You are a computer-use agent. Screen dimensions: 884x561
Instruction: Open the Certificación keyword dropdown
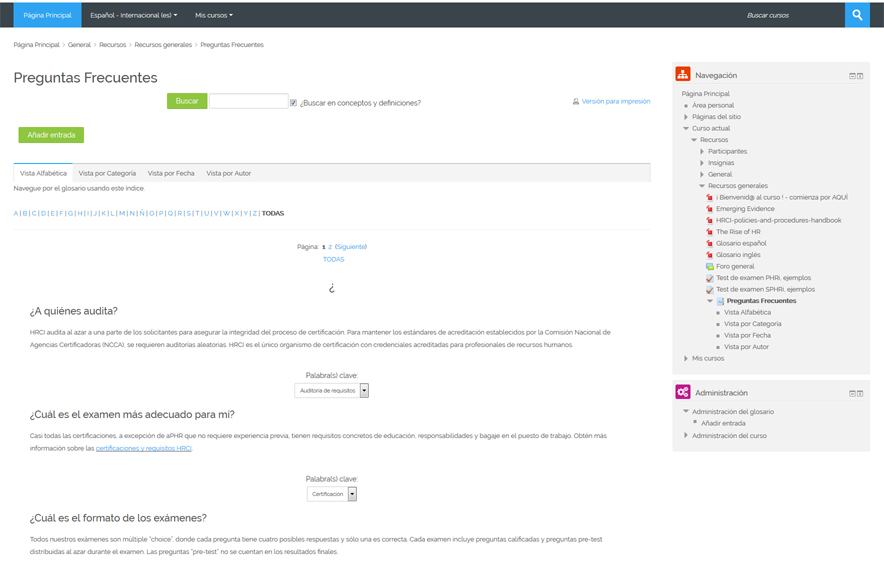click(x=332, y=494)
